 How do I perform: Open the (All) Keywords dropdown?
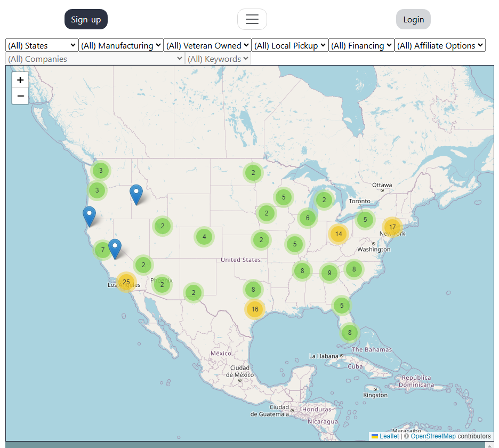(218, 59)
